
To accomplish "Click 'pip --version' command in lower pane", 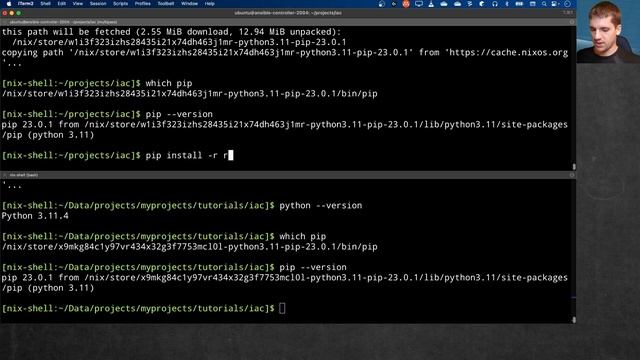I will point(313,267).
